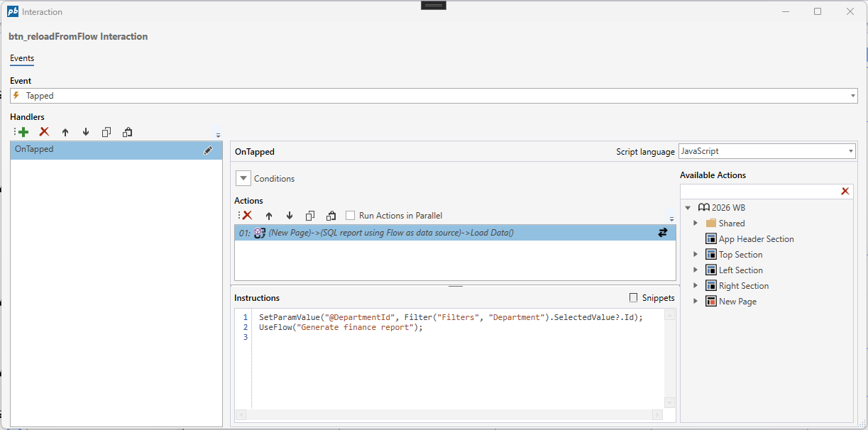Screen dimensions: 868x430
Task: Select App Header Section in Available Actions
Action: tap(756, 239)
